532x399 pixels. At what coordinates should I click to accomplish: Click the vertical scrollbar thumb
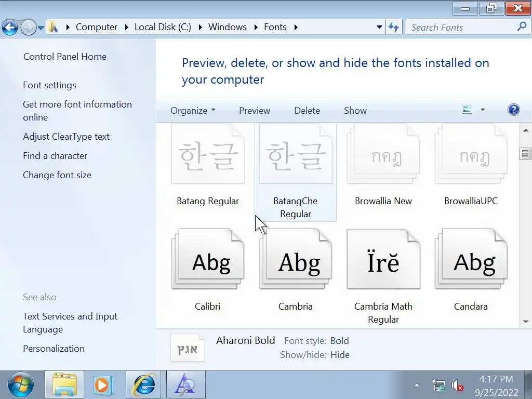point(526,154)
